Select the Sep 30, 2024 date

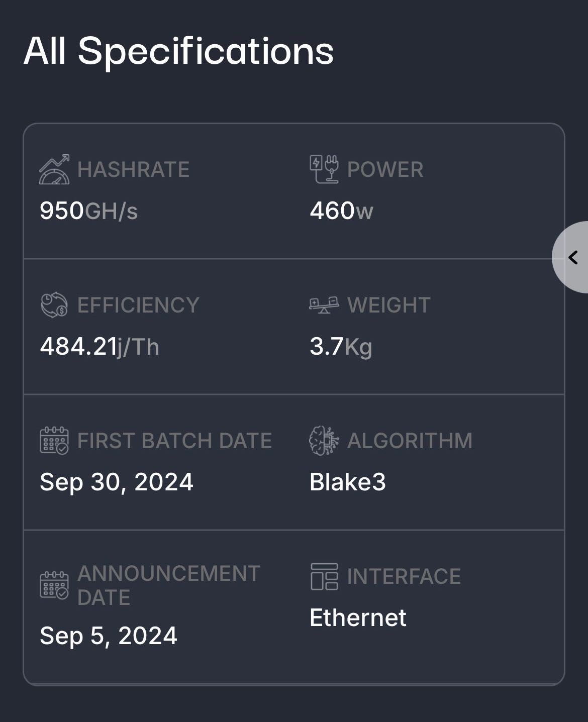pyautogui.click(x=117, y=482)
